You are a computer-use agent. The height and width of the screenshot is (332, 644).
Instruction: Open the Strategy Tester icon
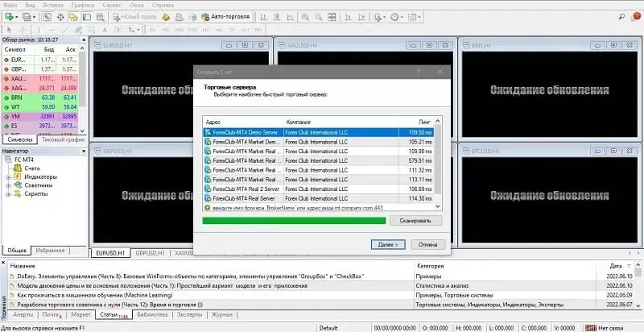coord(100,17)
